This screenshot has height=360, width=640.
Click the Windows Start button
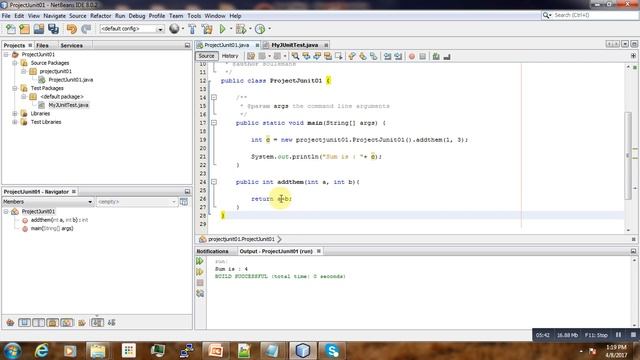coord(13,351)
